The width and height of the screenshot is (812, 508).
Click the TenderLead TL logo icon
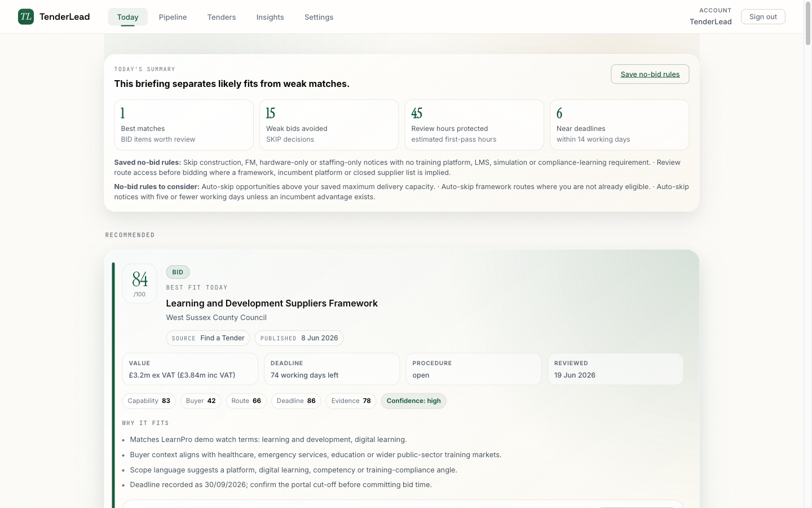pos(26,17)
